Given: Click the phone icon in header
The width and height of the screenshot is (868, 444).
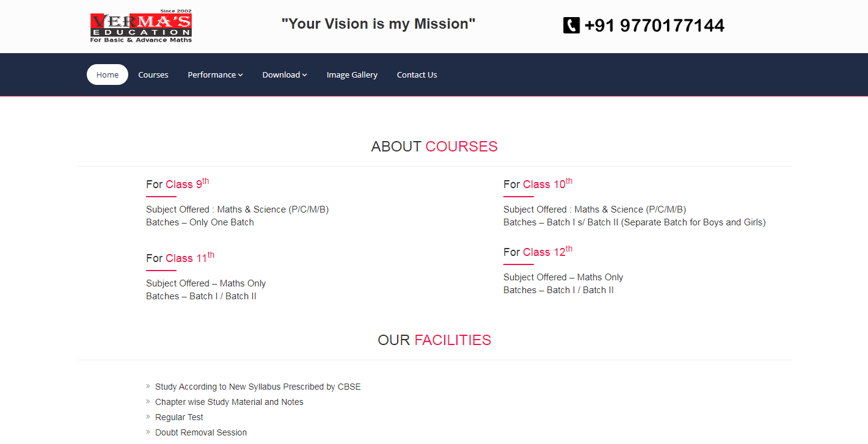Looking at the screenshot, I should [571, 25].
